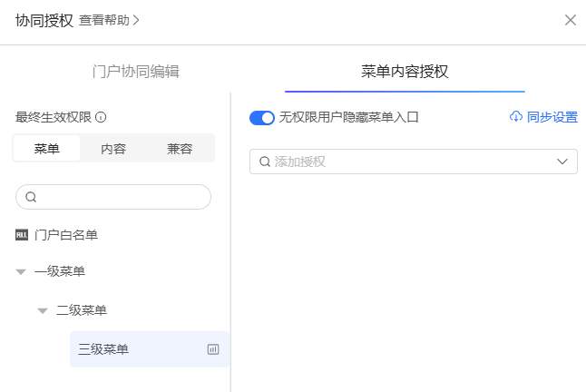This screenshot has width=586, height=392.
Task: Toggle 无权限用户隐藏菜单入口 switch
Action: pos(262,117)
